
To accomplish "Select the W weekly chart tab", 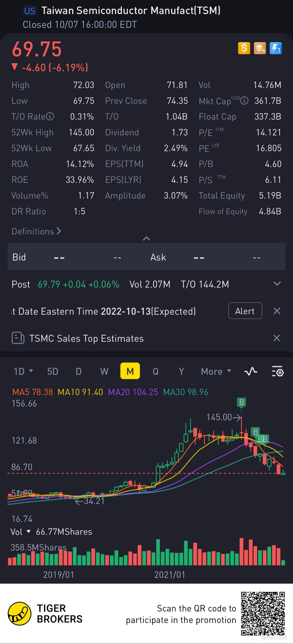I will pyautogui.click(x=104, y=371).
